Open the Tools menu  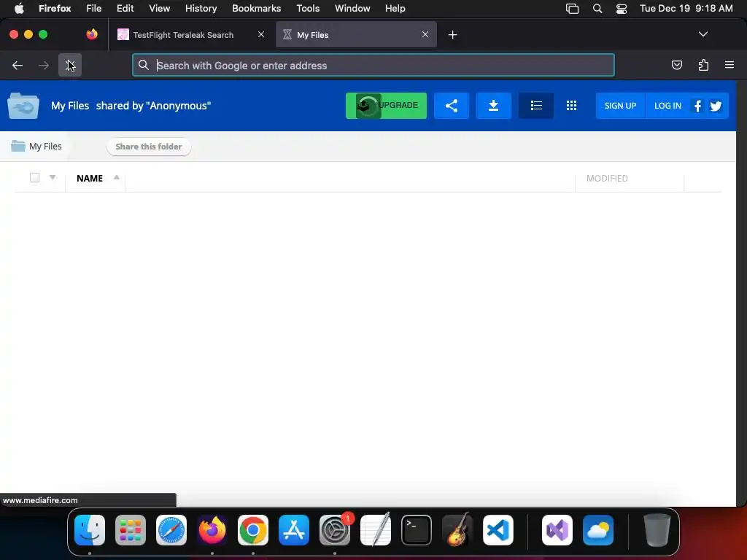(308, 9)
